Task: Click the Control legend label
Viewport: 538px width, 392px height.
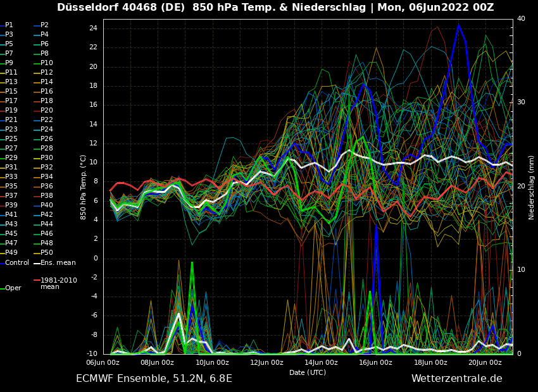Action: 17,262
